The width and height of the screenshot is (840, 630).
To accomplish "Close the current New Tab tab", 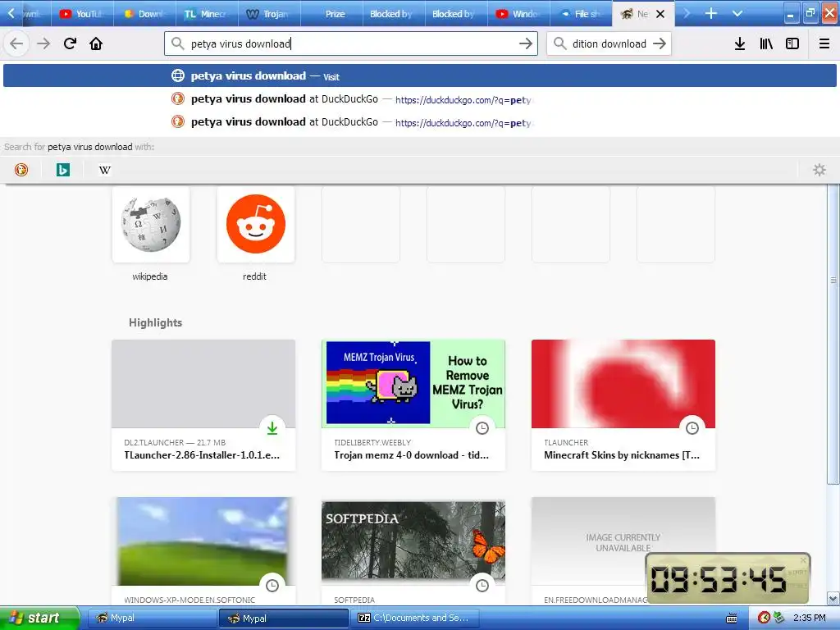I will (x=660, y=14).
